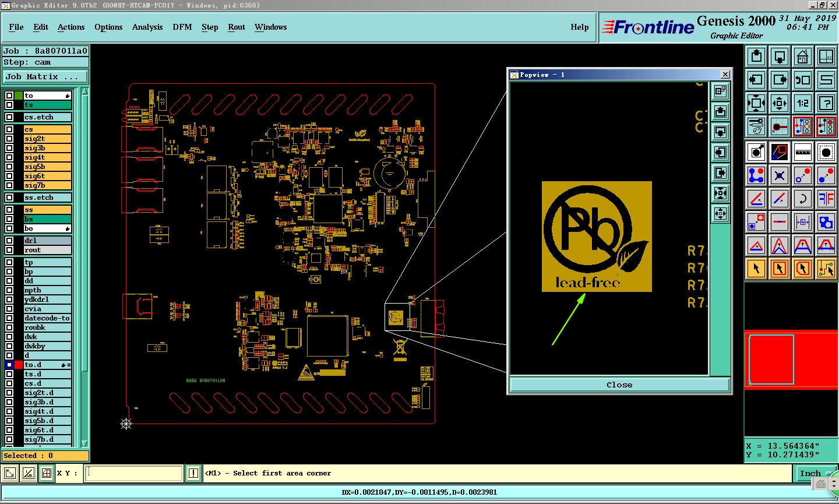839x504 pixels.
Task: Toggle the checkbox for layer drl
Action: pyautogui.click(x=9, y=241)
